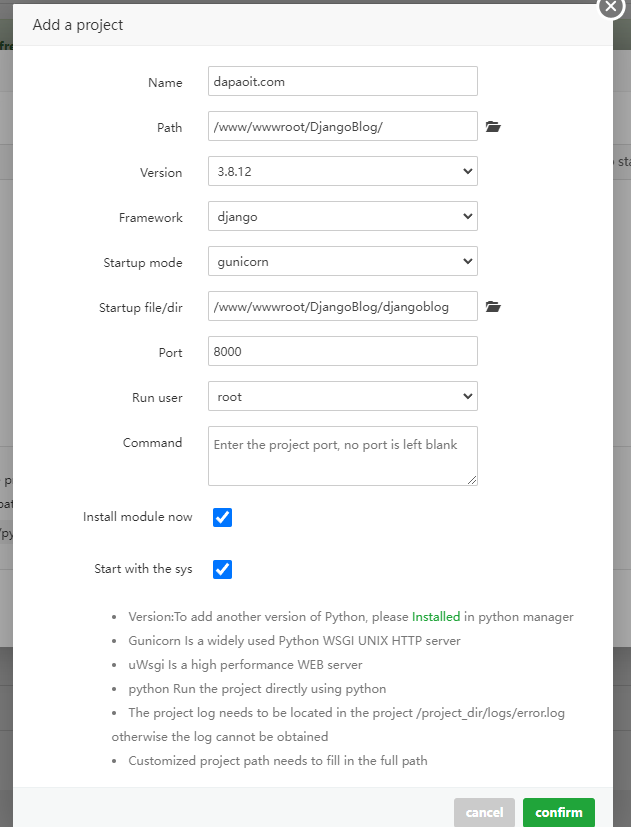
Task: Enable Install module now checkbox
Action: click(x=223, y=518)
